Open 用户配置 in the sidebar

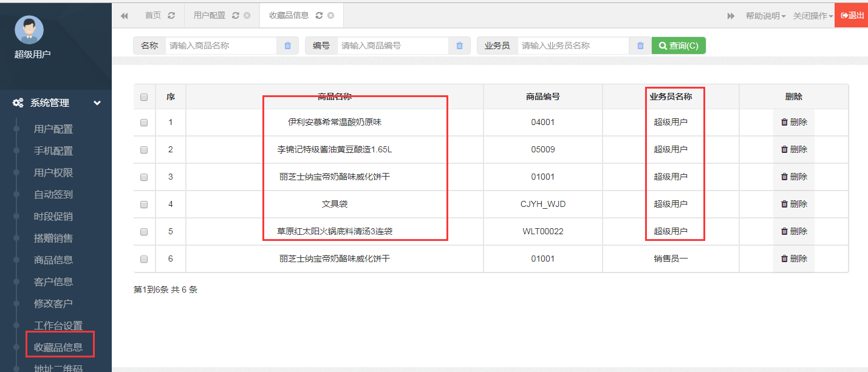point(53,129)
